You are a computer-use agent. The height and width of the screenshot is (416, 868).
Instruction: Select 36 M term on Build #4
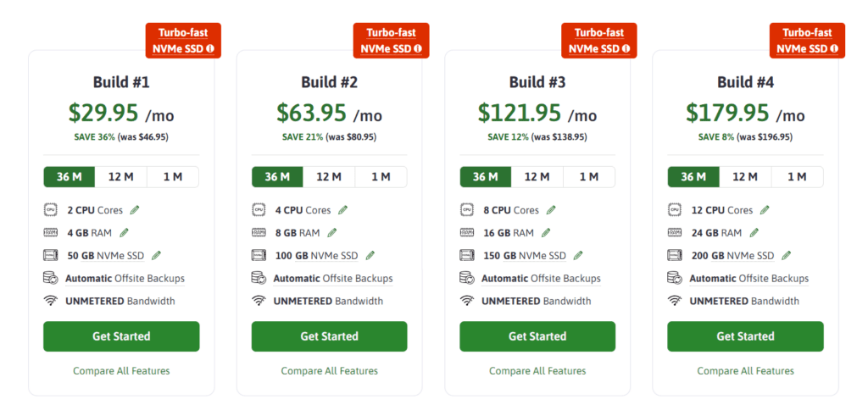(x=693, y=177)
